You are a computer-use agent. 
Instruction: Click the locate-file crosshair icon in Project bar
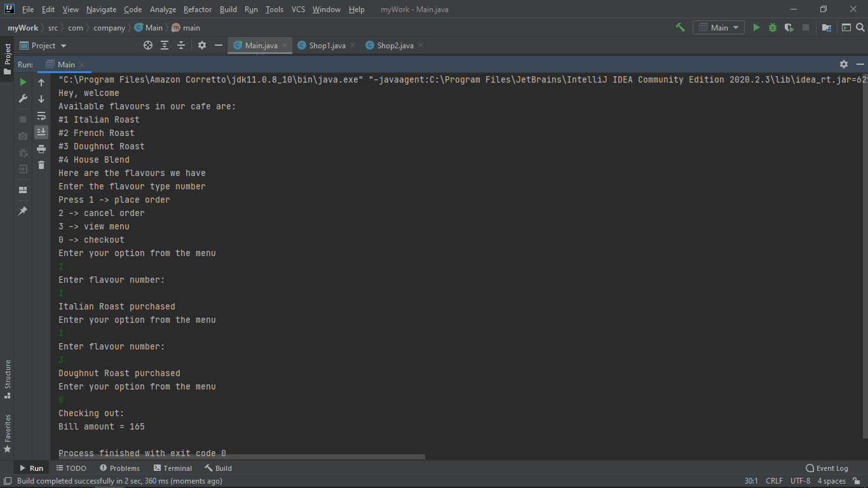[x=148, y=45]
